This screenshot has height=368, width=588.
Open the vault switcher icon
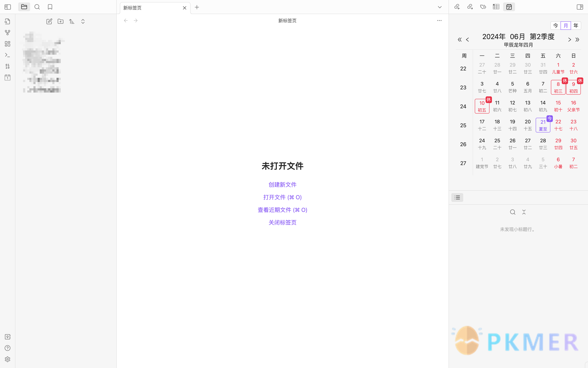[x=8, y=337]
